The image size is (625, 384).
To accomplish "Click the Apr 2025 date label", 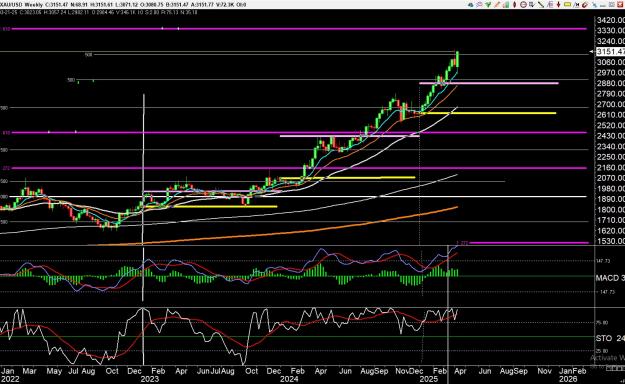I will point(460,371).
